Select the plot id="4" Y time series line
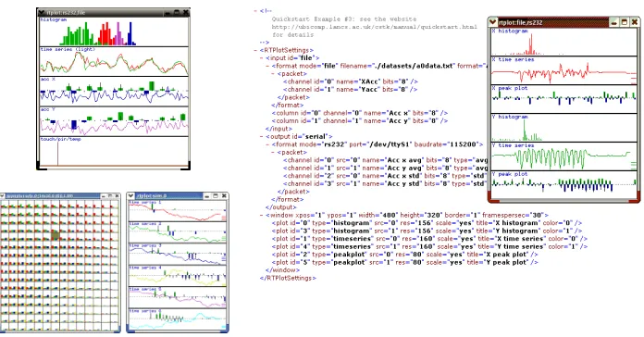The height and width of the screenshot is (337, 644). pyautogui.click(x=429, y=246)
